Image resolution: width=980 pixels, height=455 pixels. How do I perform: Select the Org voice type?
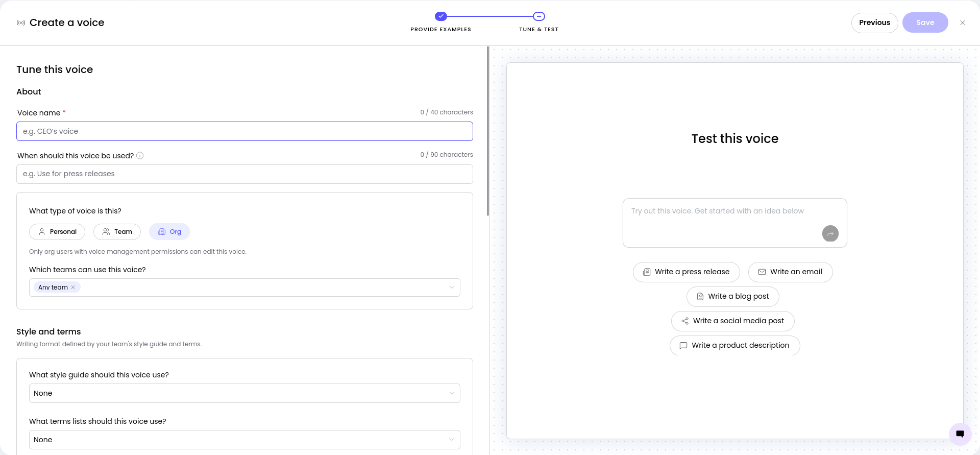(169, 232)
